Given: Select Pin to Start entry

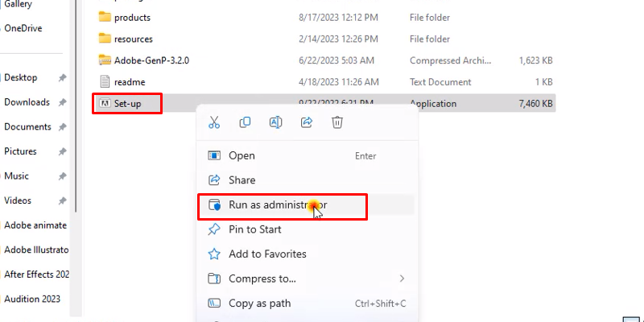Looking at the screenshot, I should 308,229.
